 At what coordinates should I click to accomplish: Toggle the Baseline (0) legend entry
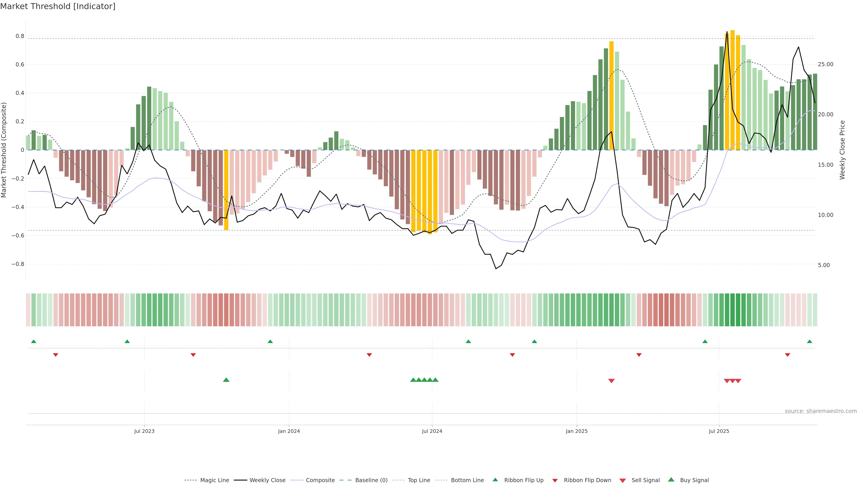tap(371, 480)
